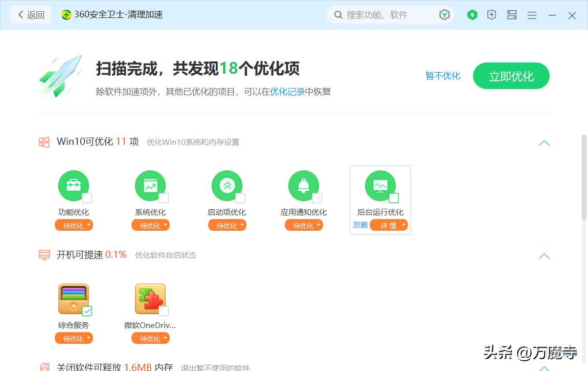The image size is (588, 371).
Task: Select the 系统优化 (System Optimization) icon
Action: pos(150,185)
